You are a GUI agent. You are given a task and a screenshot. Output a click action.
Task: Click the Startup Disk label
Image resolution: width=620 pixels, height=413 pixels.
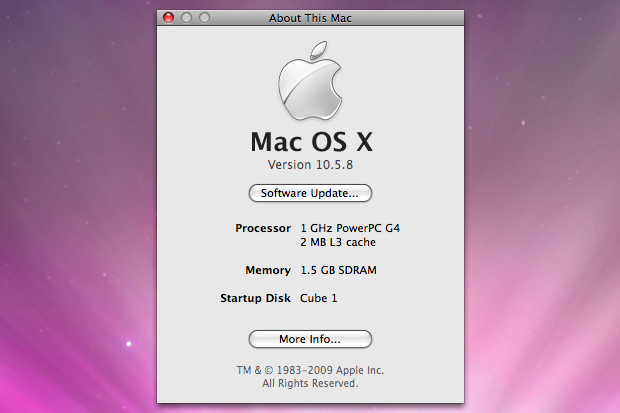pos(255,298)
